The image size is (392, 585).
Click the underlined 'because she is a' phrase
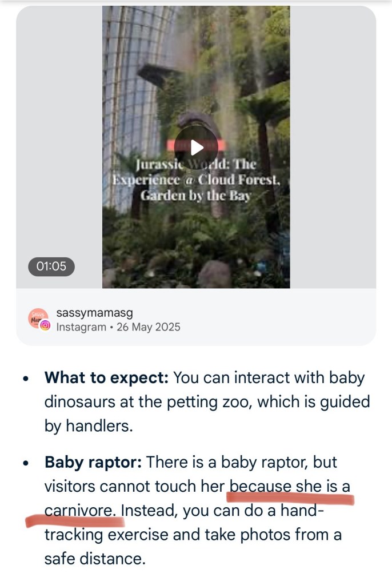[x=290, y=487]
